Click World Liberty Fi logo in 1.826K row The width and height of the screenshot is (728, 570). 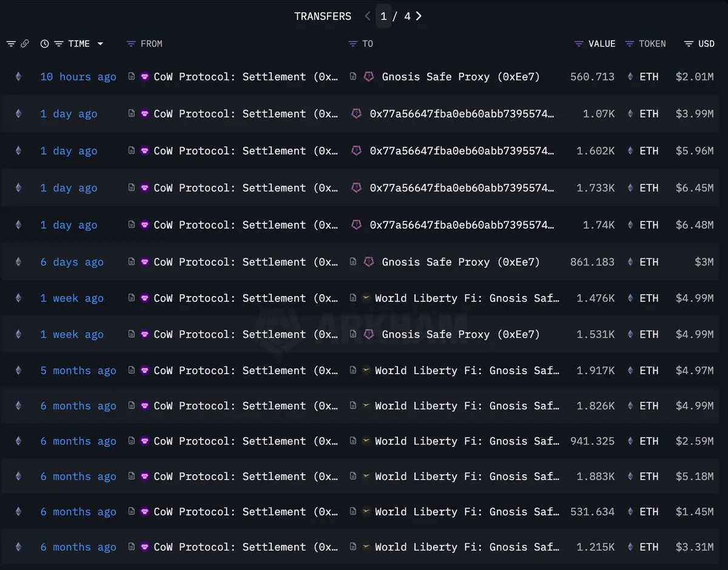point(366,406)
